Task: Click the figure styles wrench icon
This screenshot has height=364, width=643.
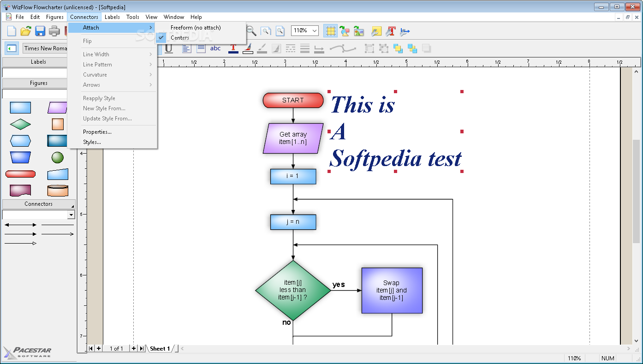Action: click(x=377, y=31)
